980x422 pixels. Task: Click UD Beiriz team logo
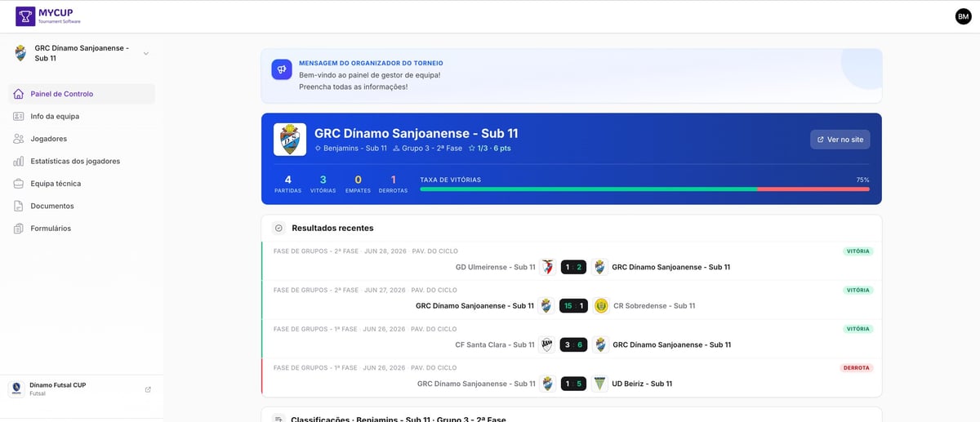point(599,384)
